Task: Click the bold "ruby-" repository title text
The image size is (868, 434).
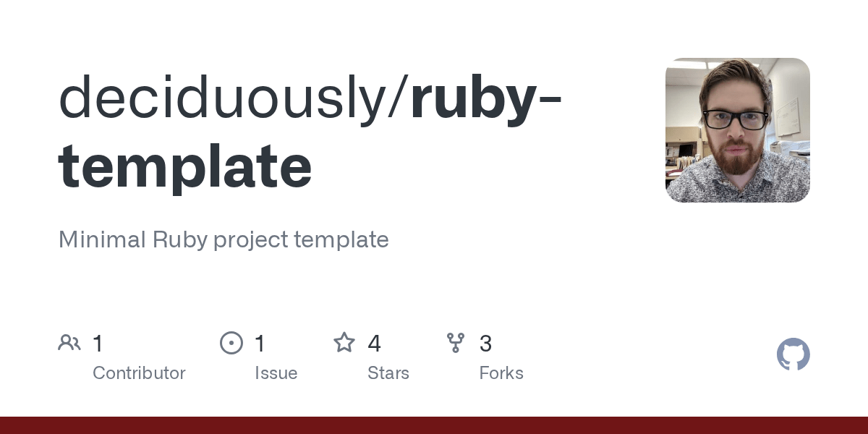Action: click(x=486, y=99)
